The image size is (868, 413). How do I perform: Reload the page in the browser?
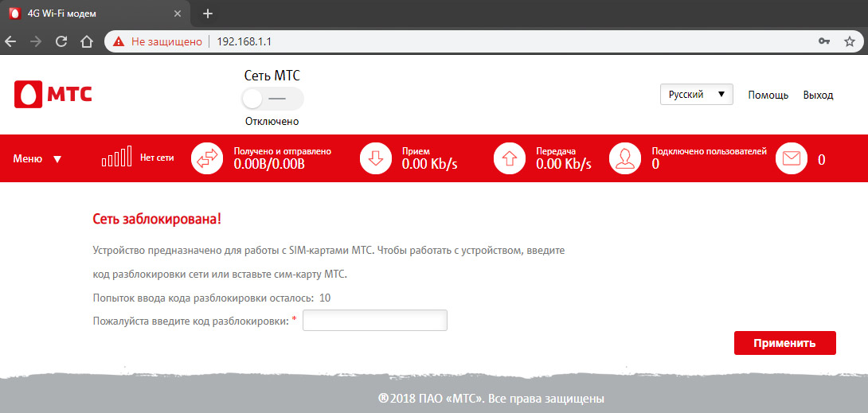point(61,41)
